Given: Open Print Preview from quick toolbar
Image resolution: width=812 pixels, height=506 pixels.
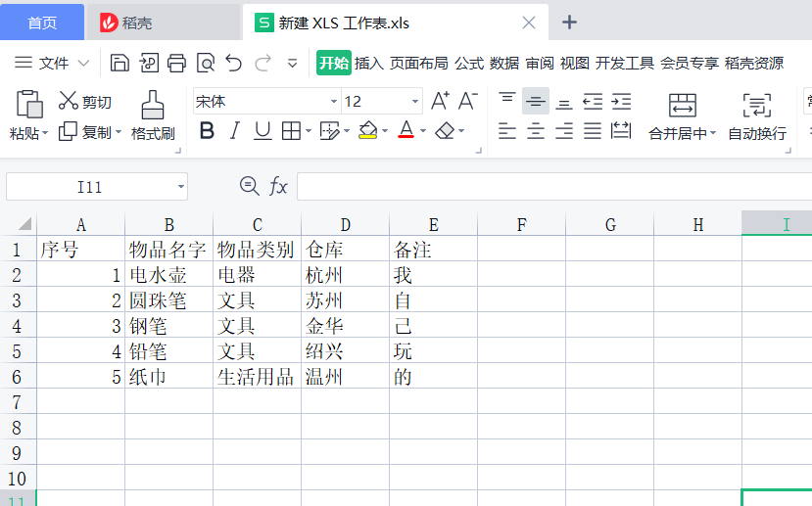Looking at the screenshot, I should 206,63.
